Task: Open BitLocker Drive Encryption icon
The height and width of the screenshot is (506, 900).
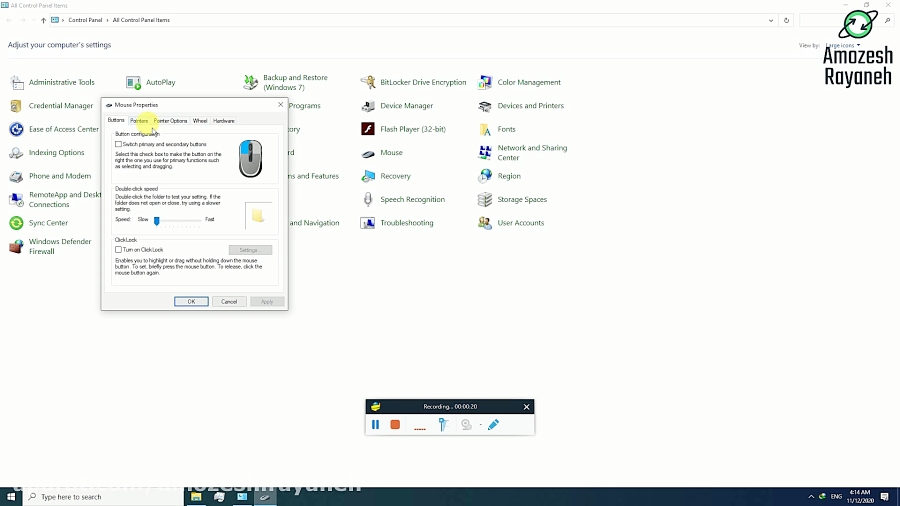Action: (368, 82)
